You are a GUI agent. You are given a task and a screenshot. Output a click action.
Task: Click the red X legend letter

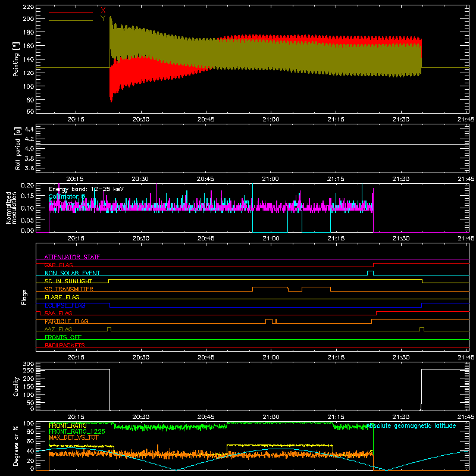103,10
